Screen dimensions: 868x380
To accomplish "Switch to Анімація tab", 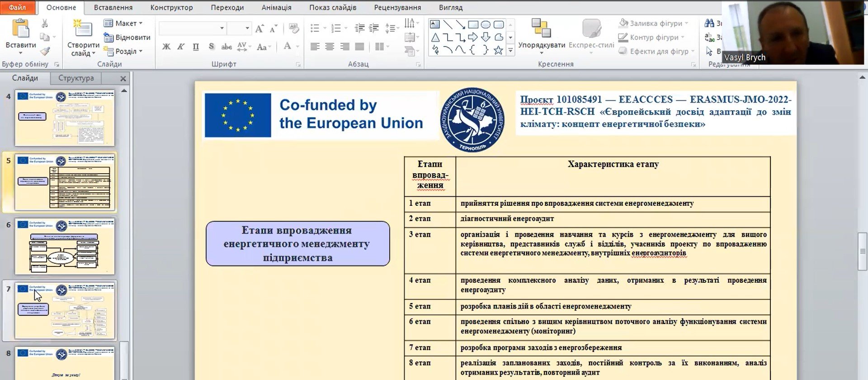I will click(x=276, y=7).
